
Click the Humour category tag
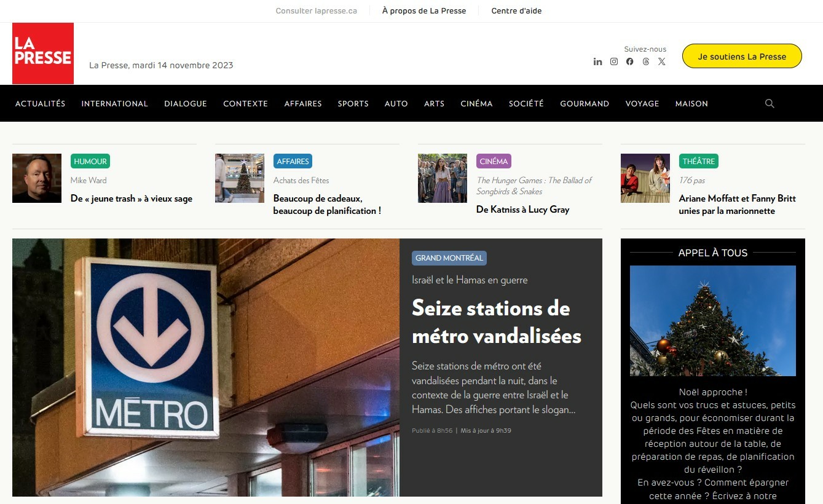(x=90, y=161)
